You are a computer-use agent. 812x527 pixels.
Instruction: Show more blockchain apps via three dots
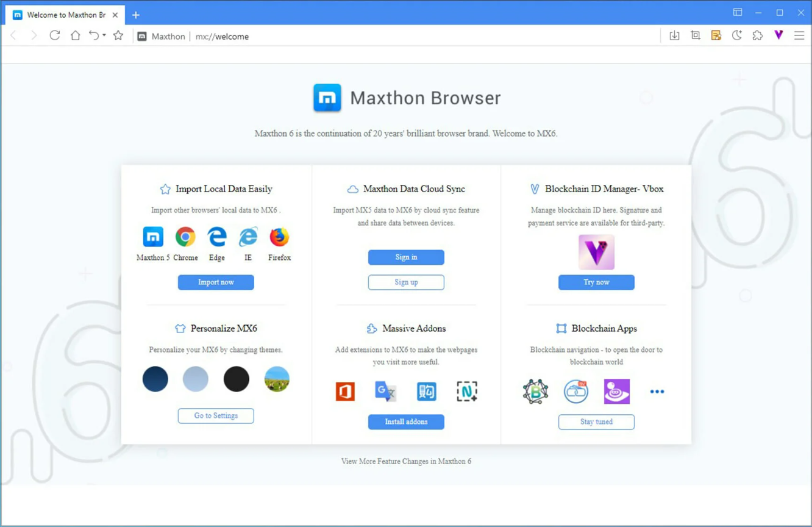tap(657, 392)
